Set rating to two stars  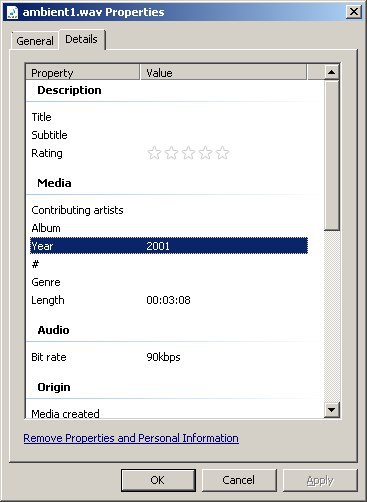coord(171,153)
